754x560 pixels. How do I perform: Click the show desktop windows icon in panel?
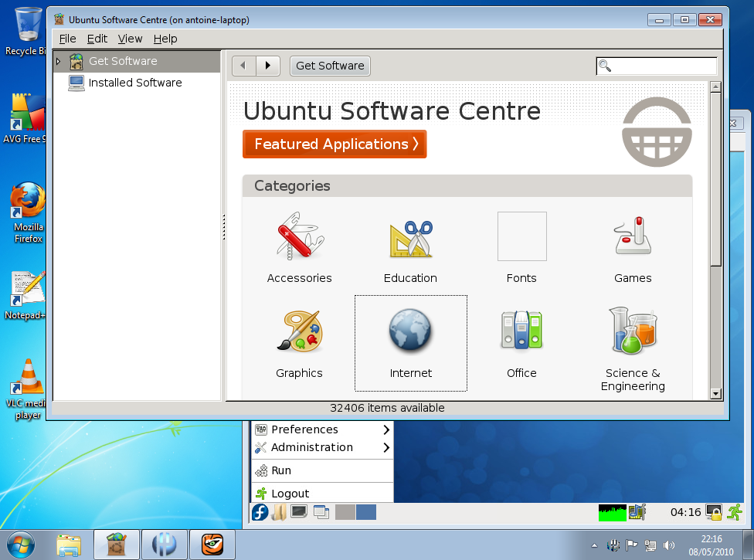pyautogui.click(x=321, y=512)
